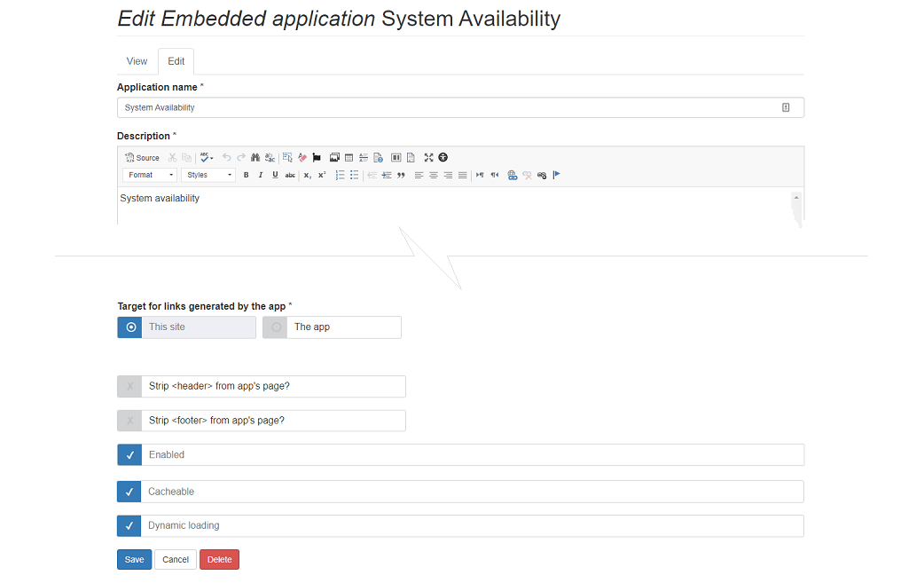Click the Save button
This screenshot has height=583, width=924.
(135, 559)
